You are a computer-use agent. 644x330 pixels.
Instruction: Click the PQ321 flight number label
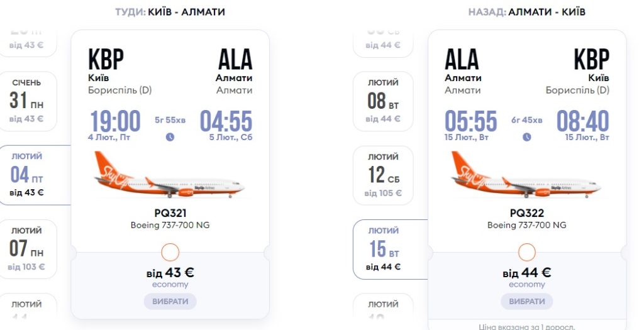pos(170,213)
